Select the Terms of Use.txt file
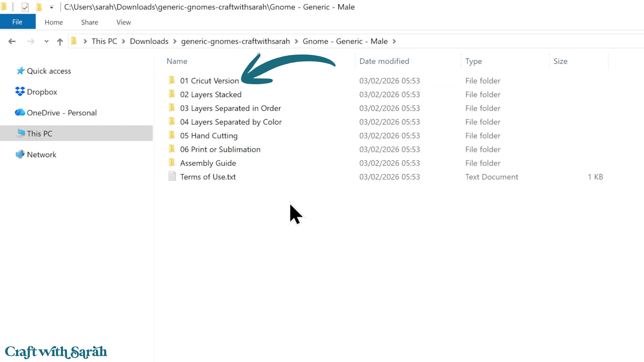The image size is (644, 362). [208, 177]
